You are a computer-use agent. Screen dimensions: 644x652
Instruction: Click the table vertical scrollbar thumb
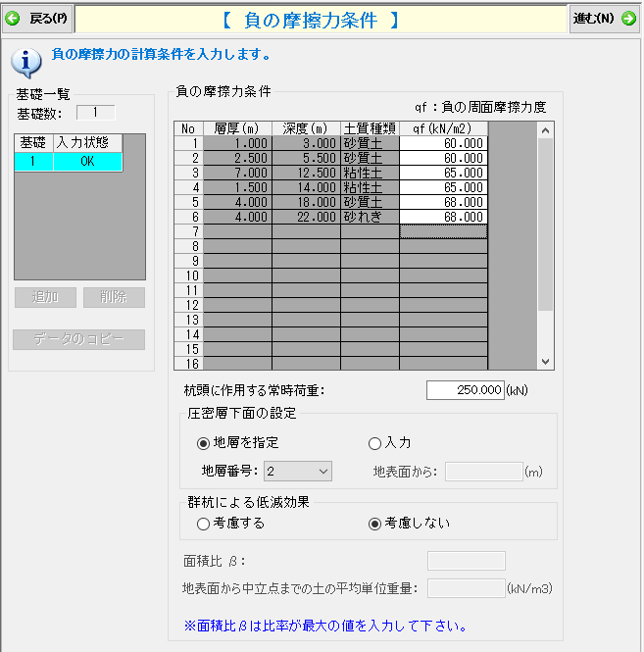point(545,225)
